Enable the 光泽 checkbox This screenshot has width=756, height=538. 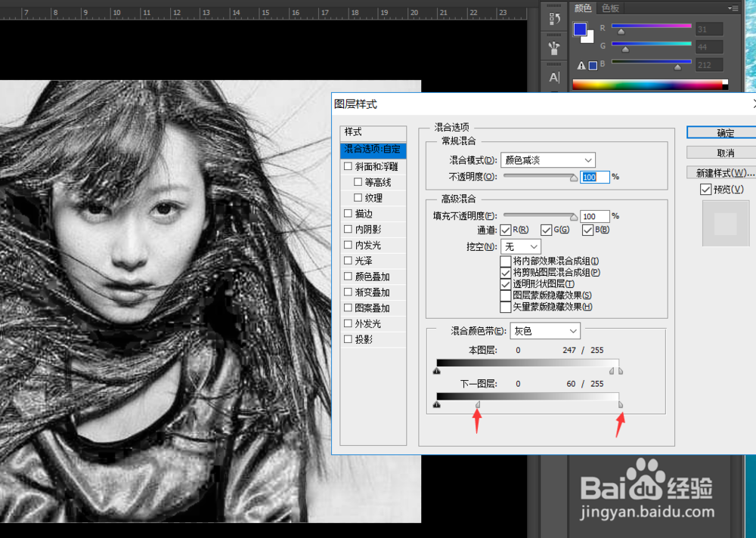(x=348, y=261)
